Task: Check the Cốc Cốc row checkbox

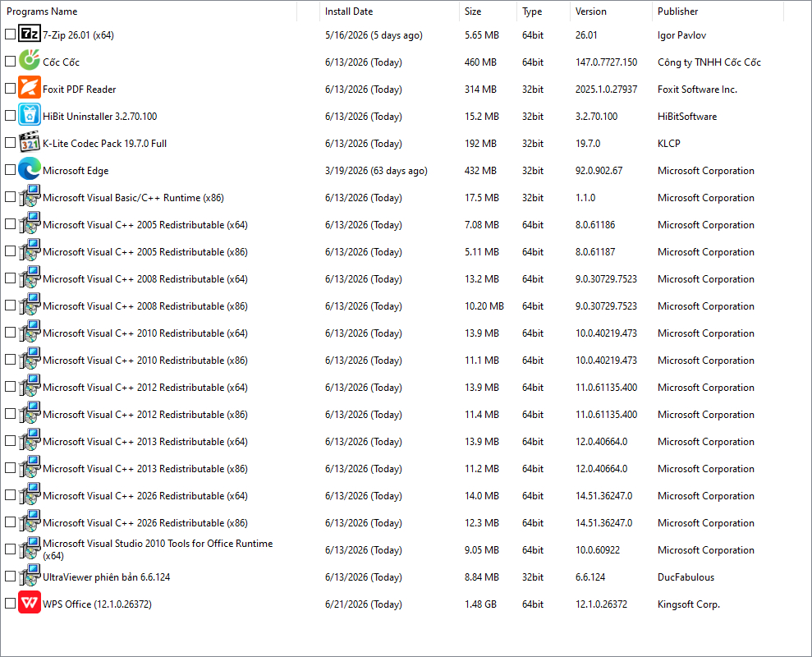Action: (11, 61)
